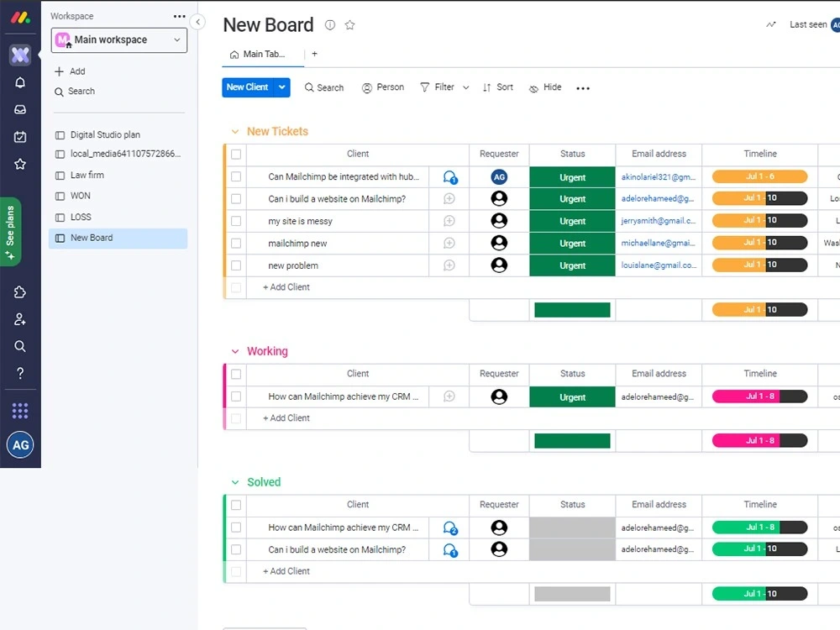Image resolution: width=840 pixels, height=630 pixels.
Task: Click Person filter in board toolbar
Action: 383,87
